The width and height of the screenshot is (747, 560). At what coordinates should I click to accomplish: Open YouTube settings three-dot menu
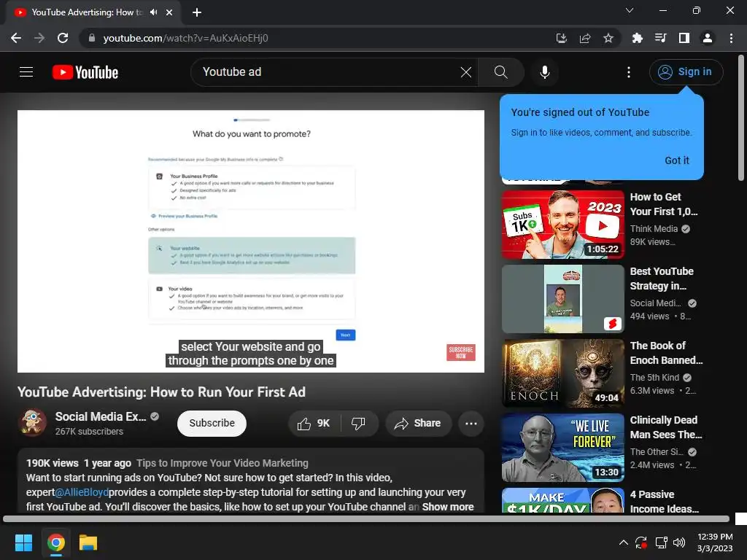(x=629, y=72)
